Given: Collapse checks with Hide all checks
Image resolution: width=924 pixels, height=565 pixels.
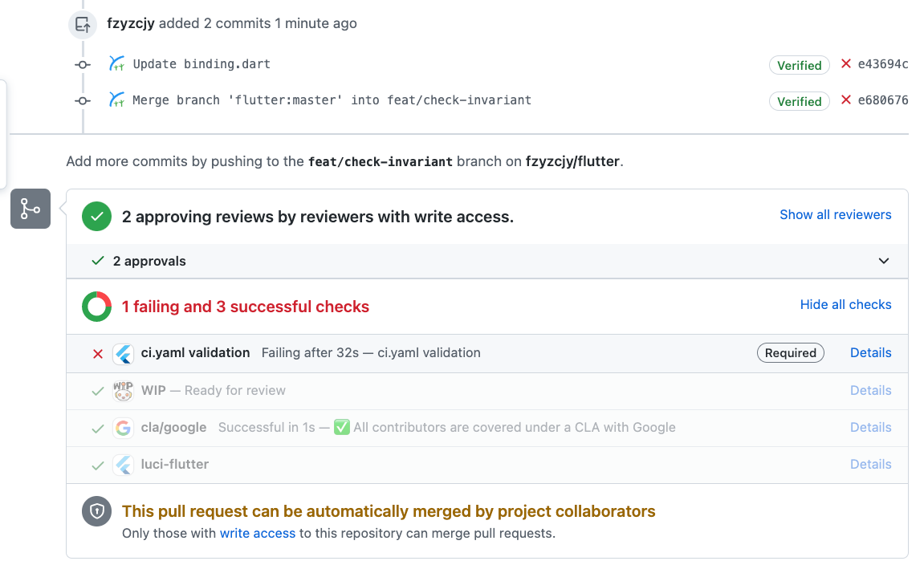Looking at the screenshot, I should 845,305.
